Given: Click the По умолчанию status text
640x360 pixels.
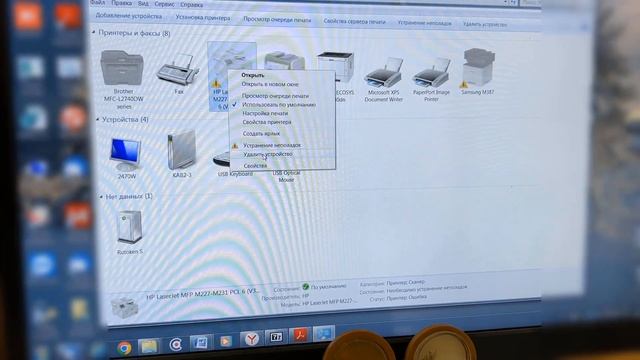Looking at the screenshot, I should tap(329, 287).
